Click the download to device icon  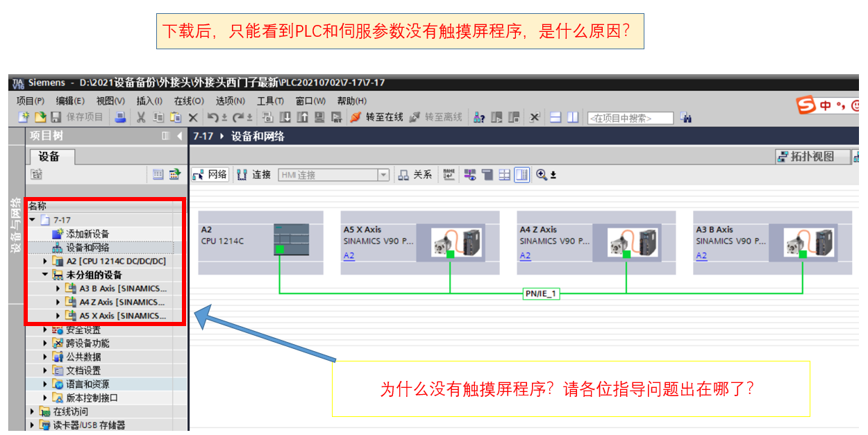coord(287,117)
